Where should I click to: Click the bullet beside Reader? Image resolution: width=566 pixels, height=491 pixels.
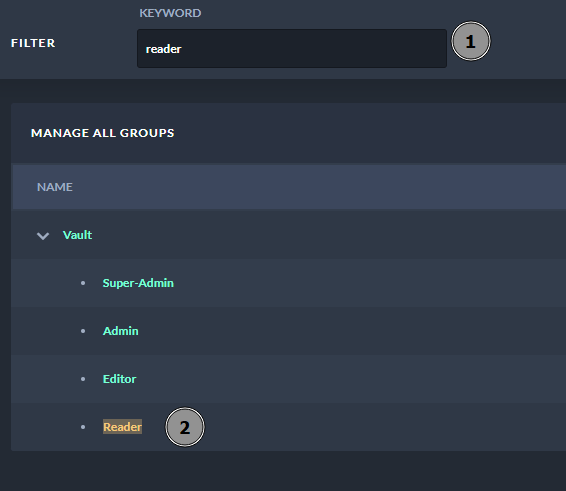click(83, 427)
